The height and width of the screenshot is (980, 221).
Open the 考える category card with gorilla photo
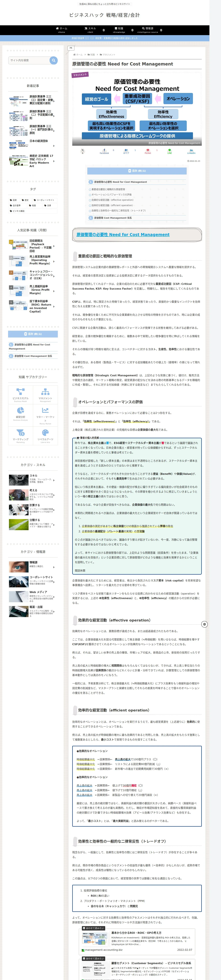click(x=33, y=495)
